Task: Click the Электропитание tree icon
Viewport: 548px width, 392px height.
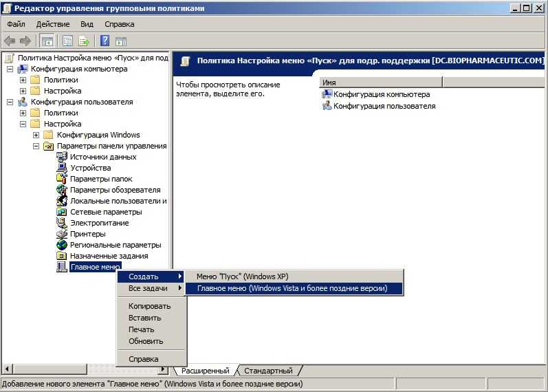Action: 62,223
